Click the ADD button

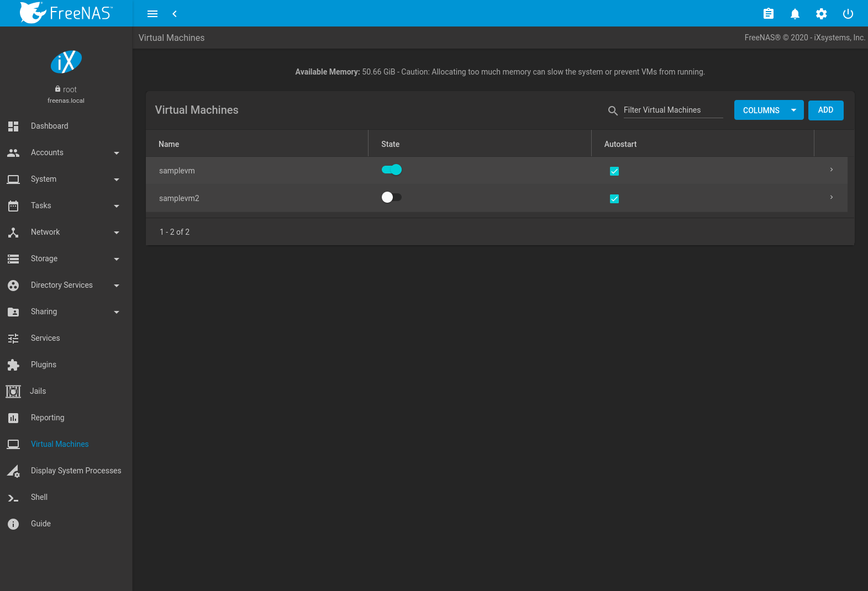(x=825, y=110)
